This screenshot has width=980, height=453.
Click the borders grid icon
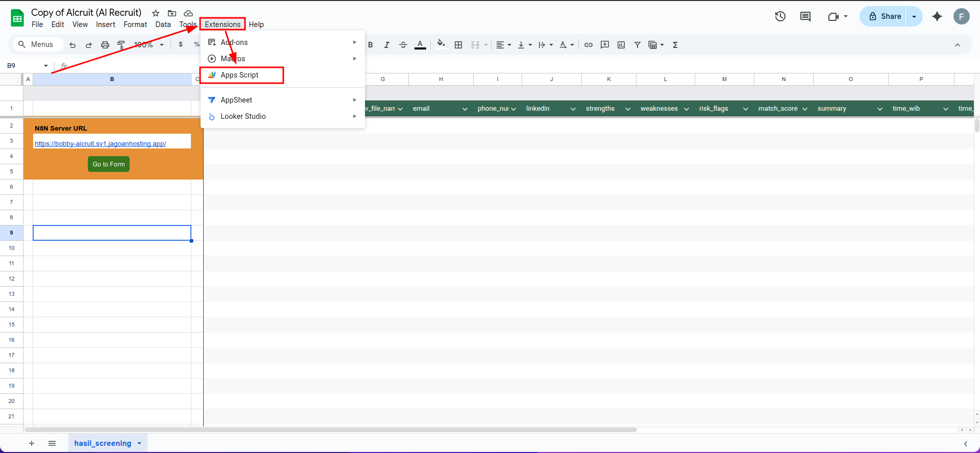tap(458, 45)
